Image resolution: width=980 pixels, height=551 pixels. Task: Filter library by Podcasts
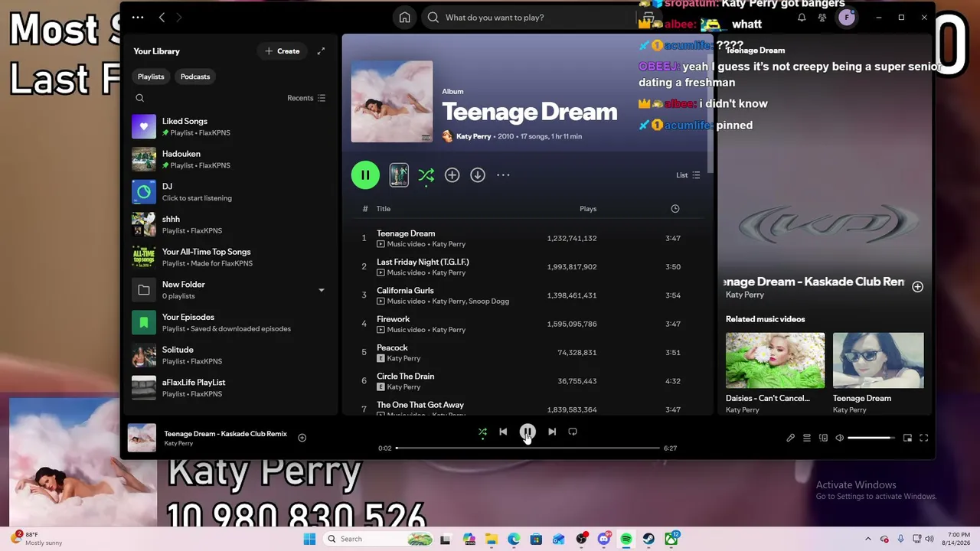195,77
